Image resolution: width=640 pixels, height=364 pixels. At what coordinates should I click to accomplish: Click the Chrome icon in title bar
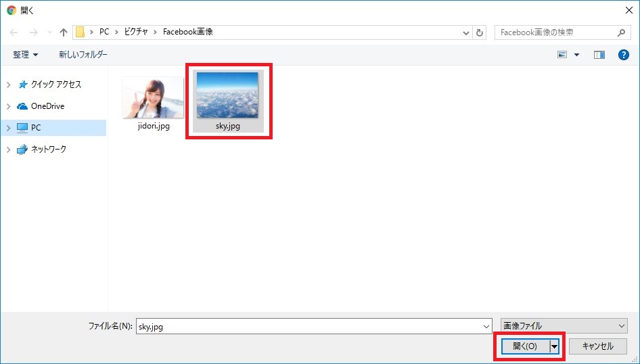[12, 10]
